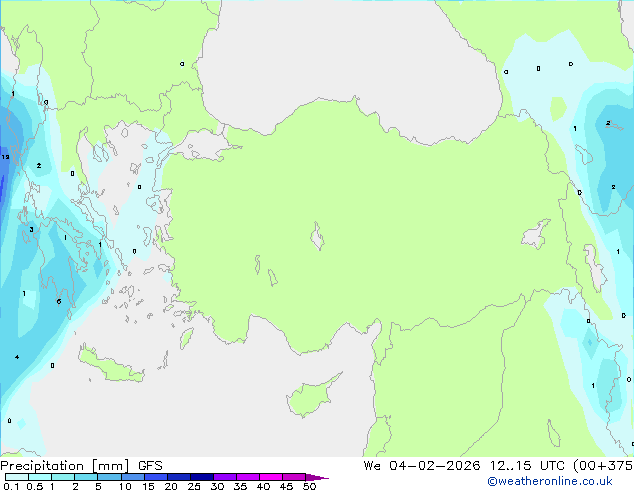Click the 15–20 mm legend color swatch
The width and height of the screenshot is (634, 490).
[x=155, y=477]
